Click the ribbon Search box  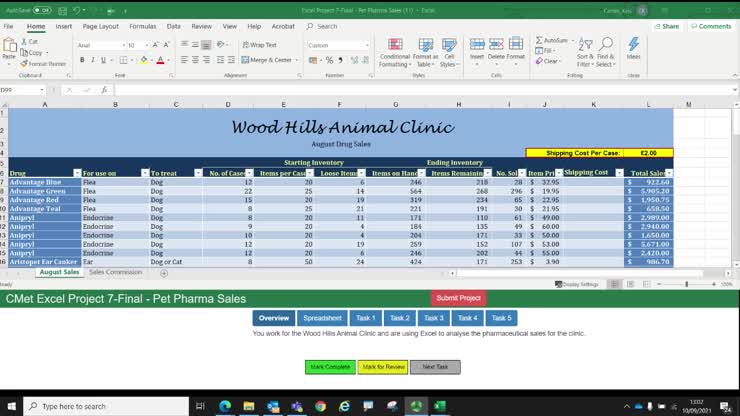322,26
